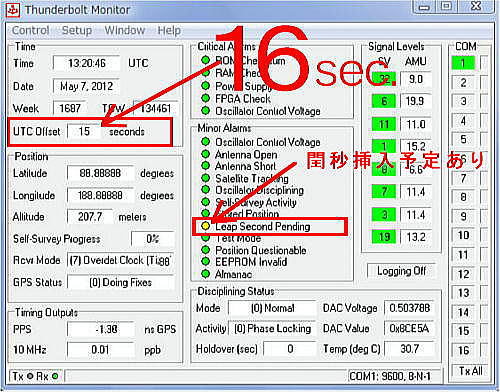
Task: Click the yellow Leap Second Pending indicator
Action: pos(206,226)
